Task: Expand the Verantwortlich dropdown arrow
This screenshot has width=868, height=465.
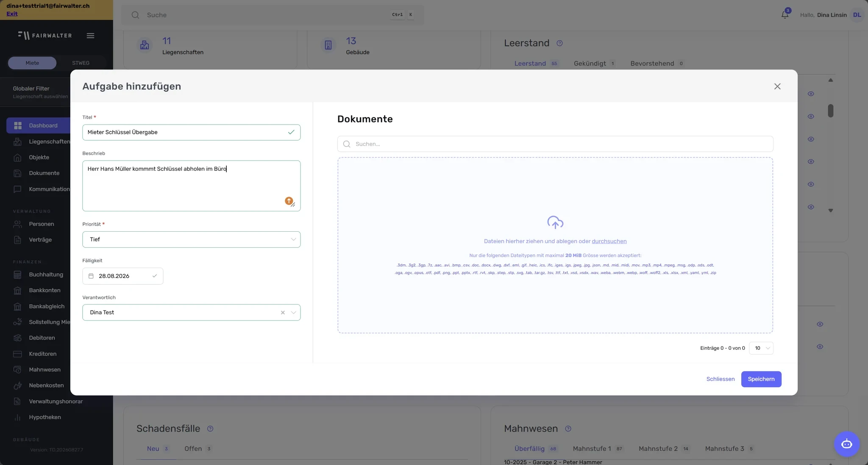Action: (293, 313)
